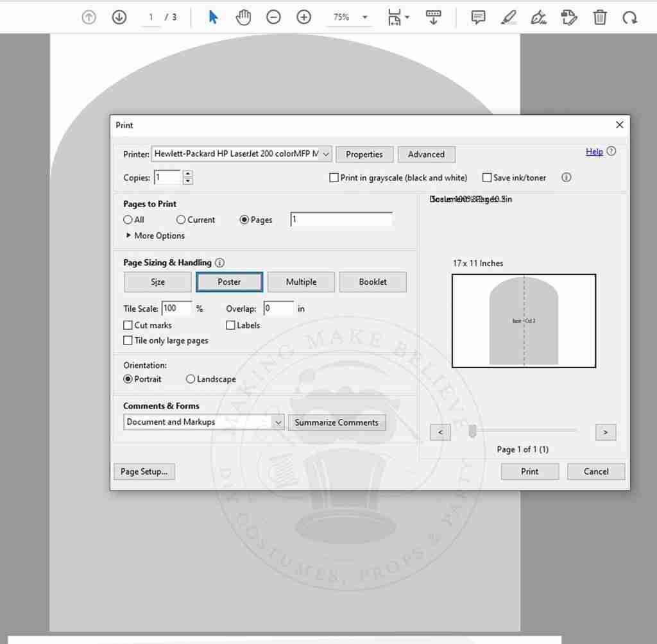This screenshot has height=644, width=657.
Task: Select the arrow selection tool
Action: (213, 17)
